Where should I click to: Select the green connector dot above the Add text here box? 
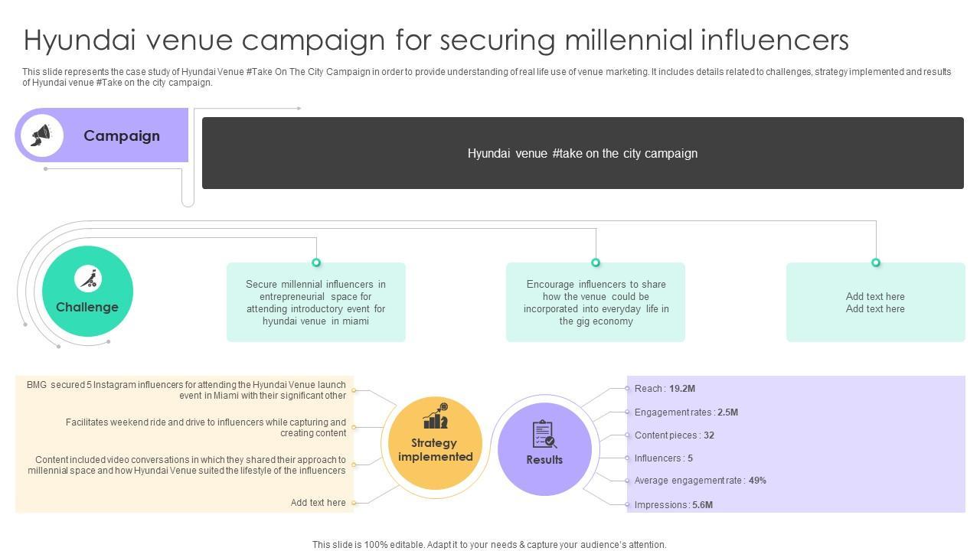point(876,262)
